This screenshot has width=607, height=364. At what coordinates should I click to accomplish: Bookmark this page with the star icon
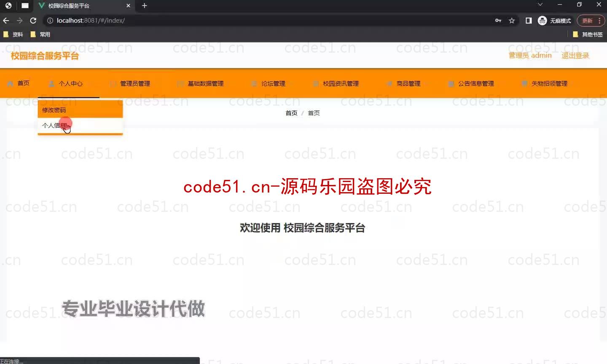click(512, 20)
